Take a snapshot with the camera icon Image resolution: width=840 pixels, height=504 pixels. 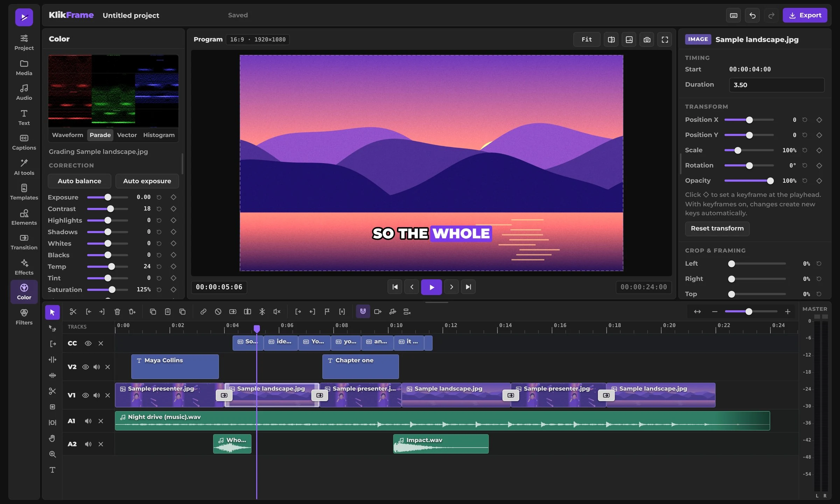pos(647,40)
